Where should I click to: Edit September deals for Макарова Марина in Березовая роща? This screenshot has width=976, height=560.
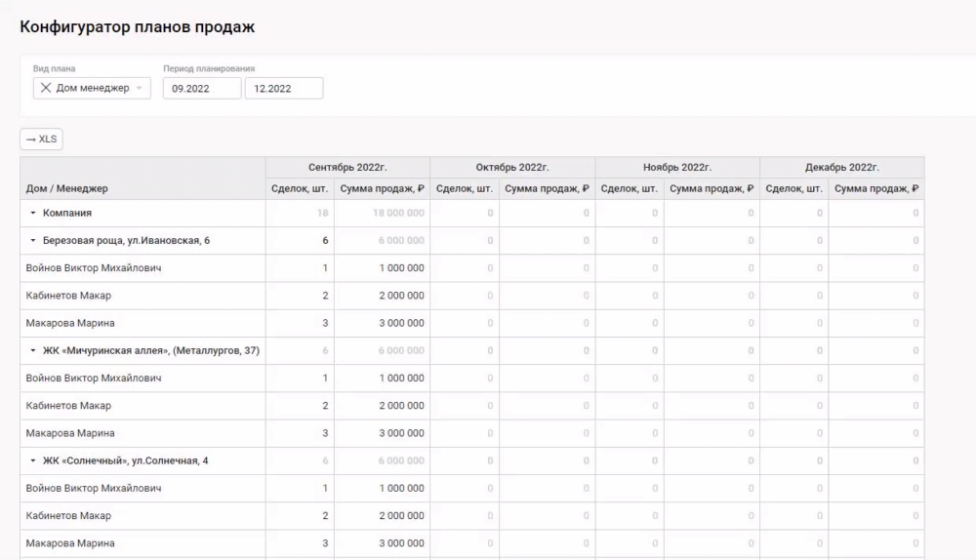pos(301,323)
